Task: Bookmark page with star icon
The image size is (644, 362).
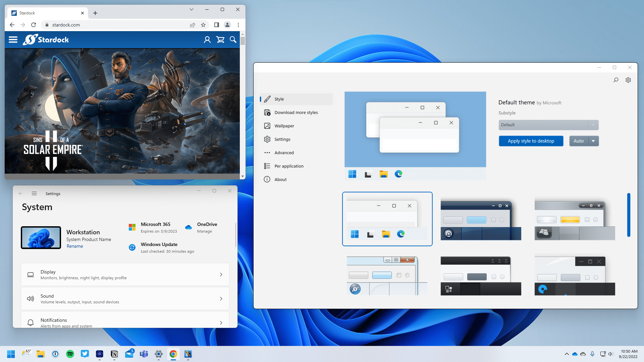Action: pos(203,25)
